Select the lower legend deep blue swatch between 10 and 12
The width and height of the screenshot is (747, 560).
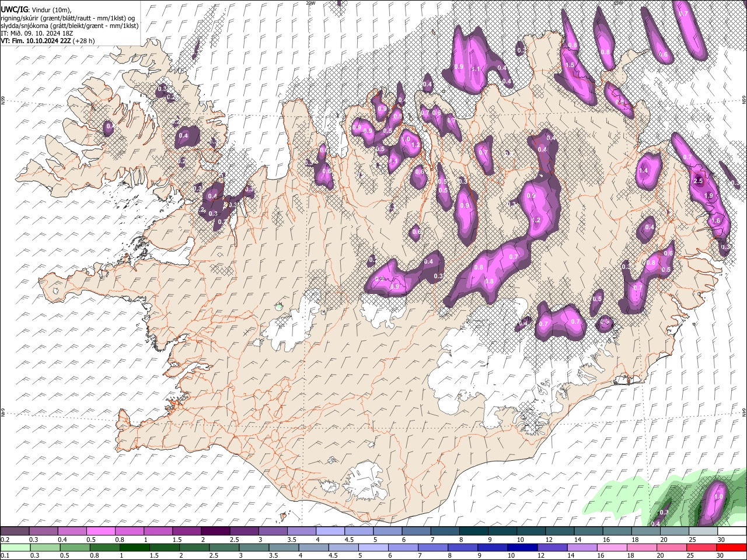(x=523, y=547)
